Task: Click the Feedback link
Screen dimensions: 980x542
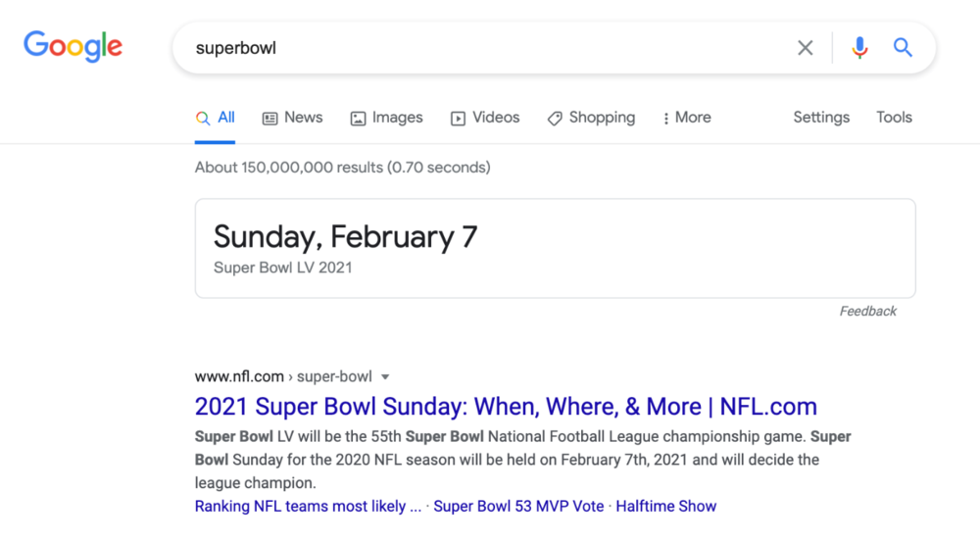Action: (867, 312)
